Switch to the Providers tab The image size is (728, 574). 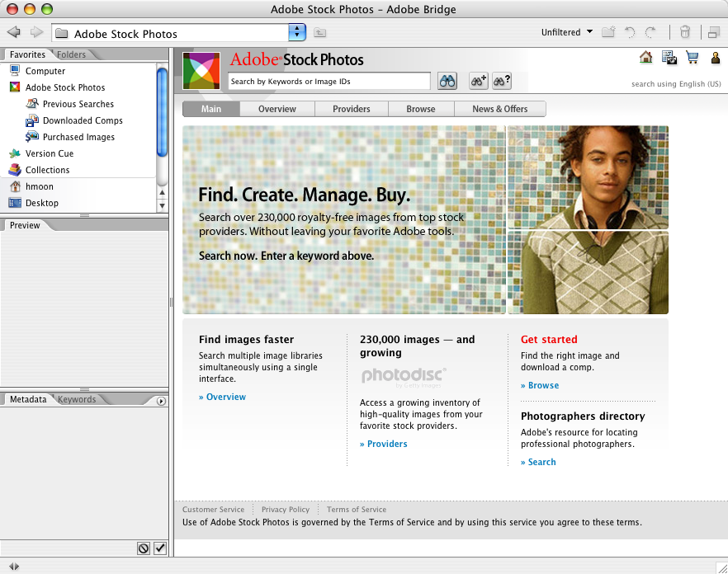pyautogui.click(x=352, y=109)
